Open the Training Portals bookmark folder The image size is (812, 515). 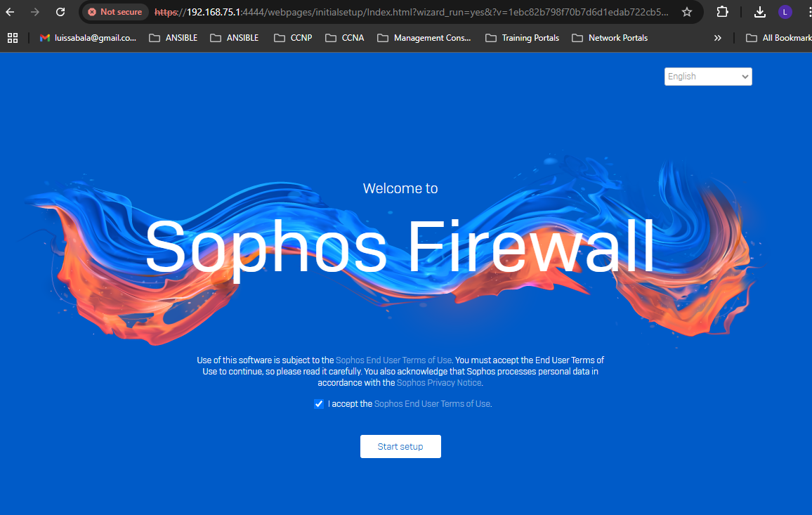coord(523,38)
